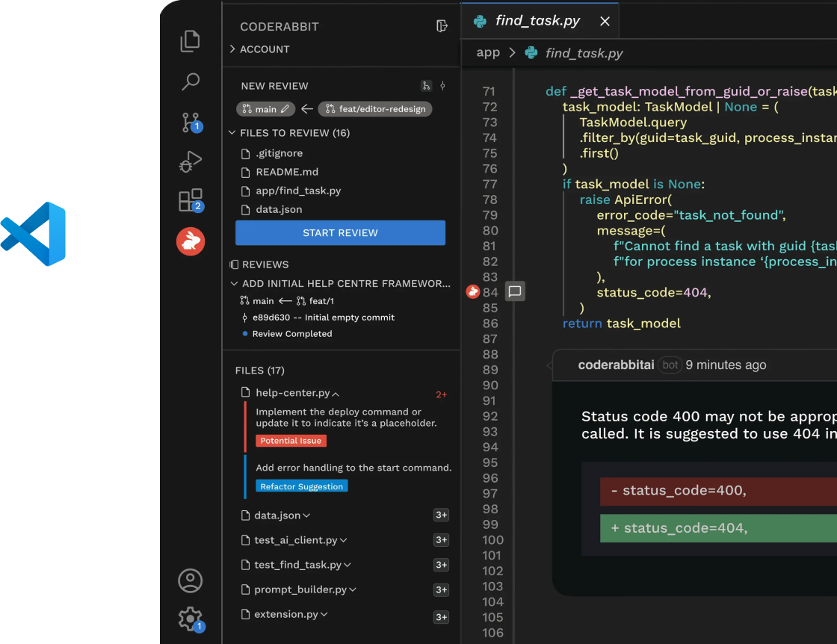This screenshot has height=644, width=837.
Task: Select the CodeRabbit rabbit icon in activity bar
Action: pyautogui.click(x=191, y=241)
